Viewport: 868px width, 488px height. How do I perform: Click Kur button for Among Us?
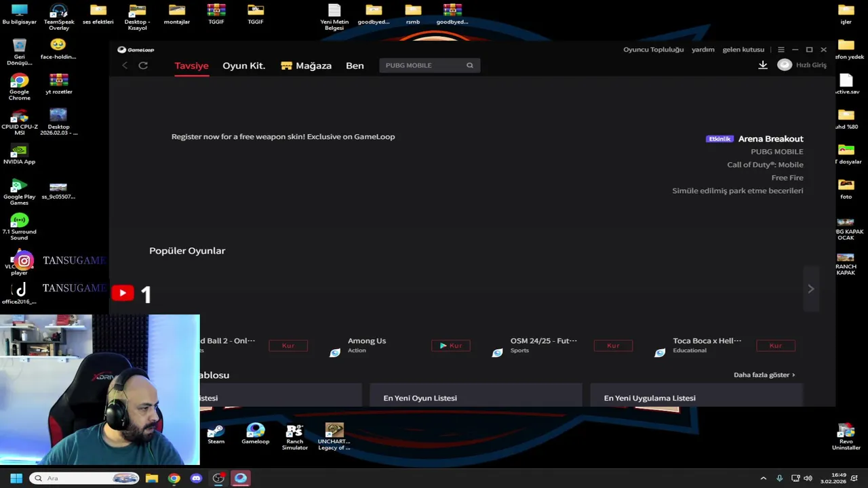pyautogui.click(x=451, y=346)
